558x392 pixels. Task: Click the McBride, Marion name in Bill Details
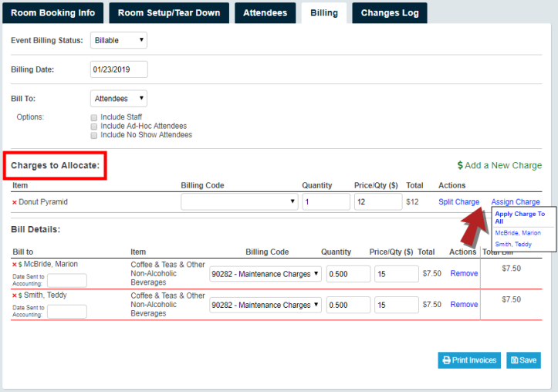point(51,264)
